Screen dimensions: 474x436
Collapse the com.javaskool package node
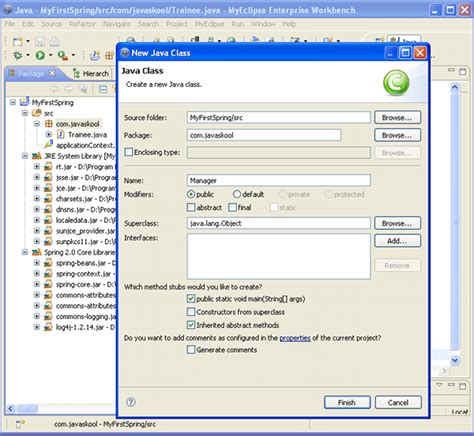click(37, 124)
